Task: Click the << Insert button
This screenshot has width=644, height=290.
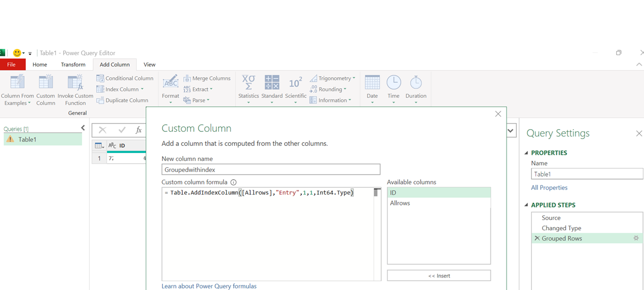Action: 439,276
